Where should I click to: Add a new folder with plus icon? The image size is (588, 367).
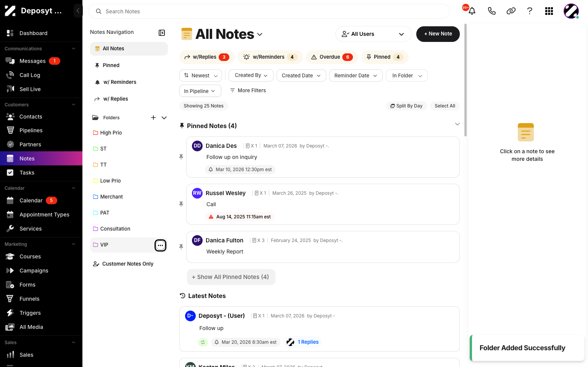(153, 118)
